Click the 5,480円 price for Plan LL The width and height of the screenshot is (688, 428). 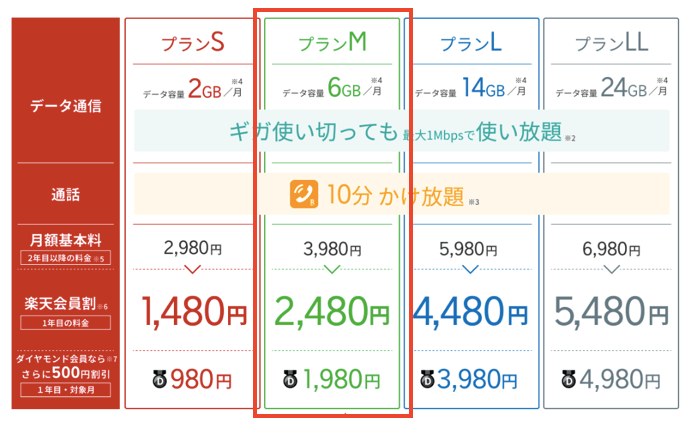pos(611,312)
